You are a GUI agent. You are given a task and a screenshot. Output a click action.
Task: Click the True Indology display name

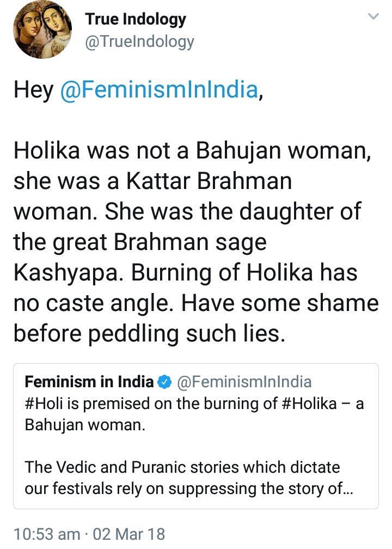click(135, 20)
